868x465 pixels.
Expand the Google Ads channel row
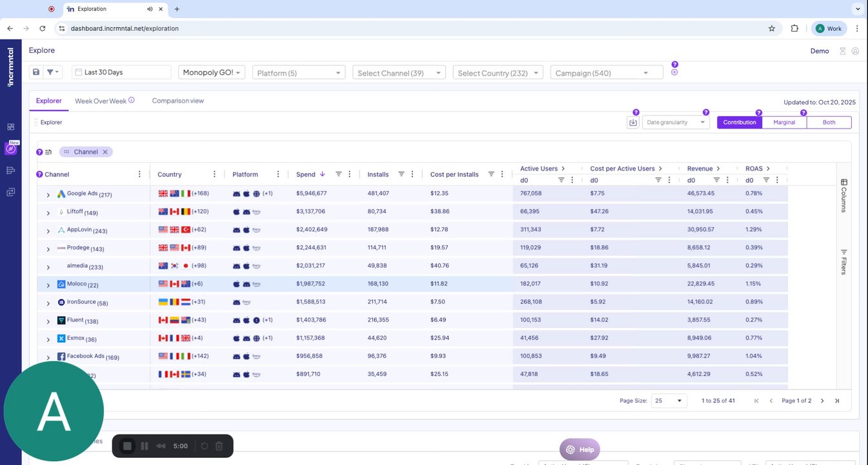[48, 194]
